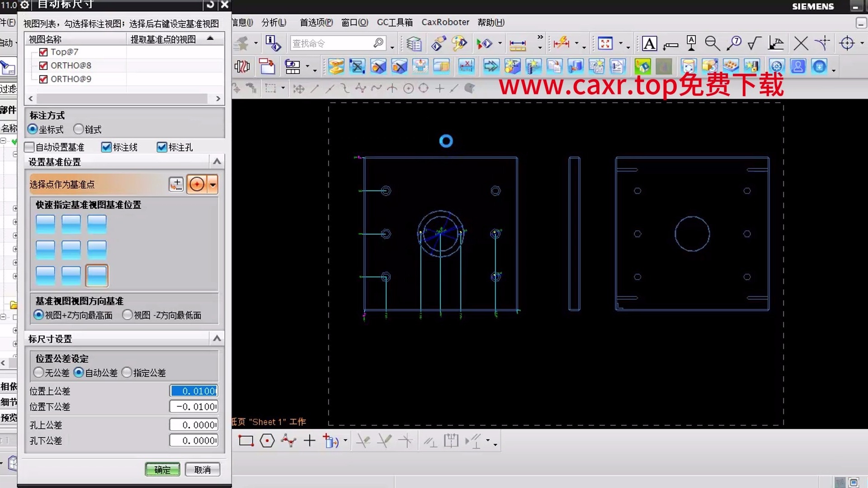Open the CaxRoboter menu

[x=445, y=22]
